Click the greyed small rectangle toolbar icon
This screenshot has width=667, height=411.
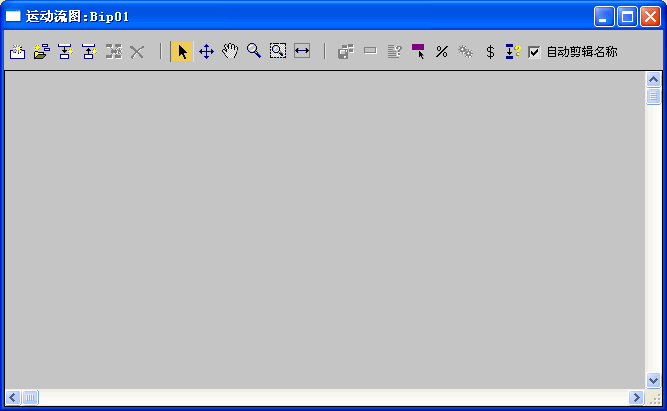pyautogui.click(x=370, y=51)
